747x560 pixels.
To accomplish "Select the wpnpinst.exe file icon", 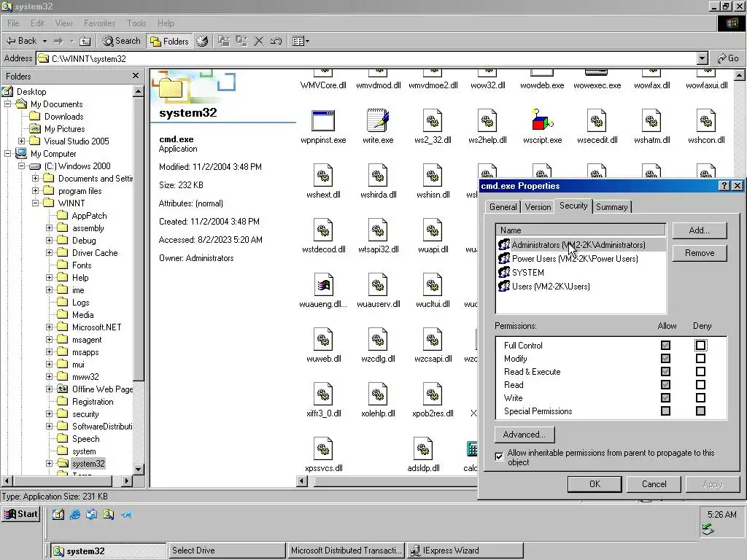I will 323,120.
